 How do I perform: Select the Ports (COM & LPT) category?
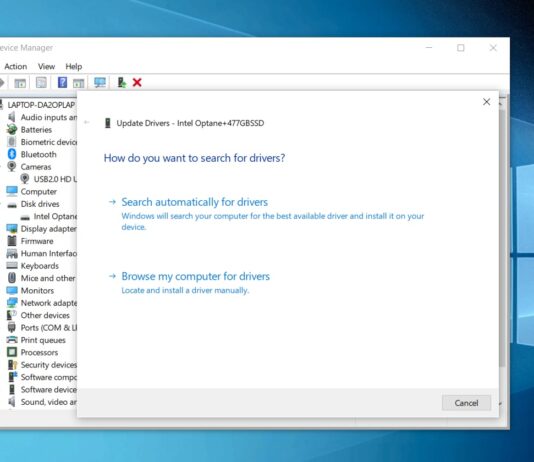click(48, 328)
